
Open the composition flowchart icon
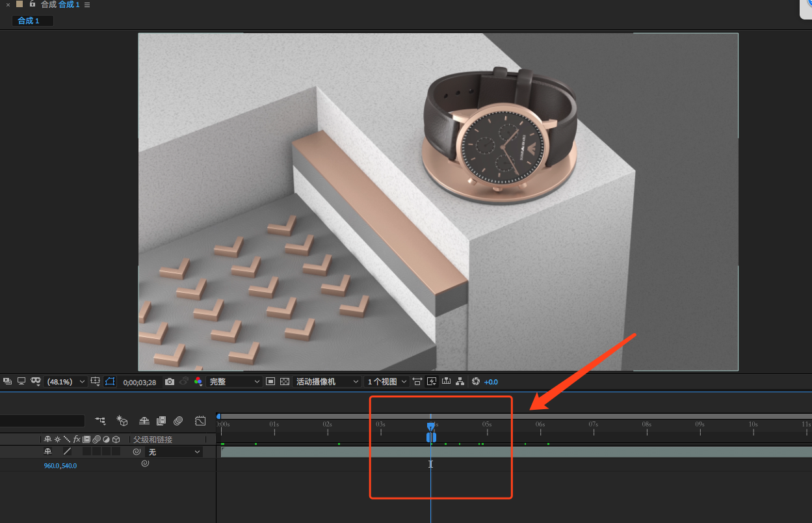[460, 382]
